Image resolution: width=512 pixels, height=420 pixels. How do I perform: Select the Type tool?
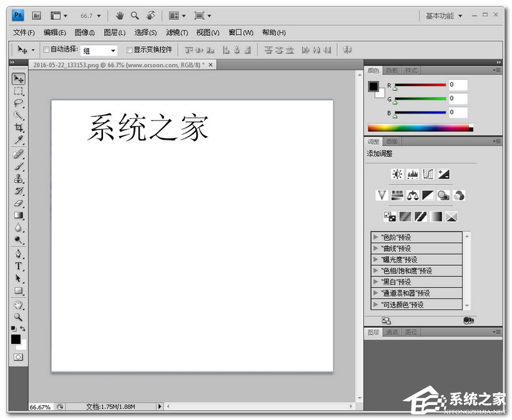point(18,266)
